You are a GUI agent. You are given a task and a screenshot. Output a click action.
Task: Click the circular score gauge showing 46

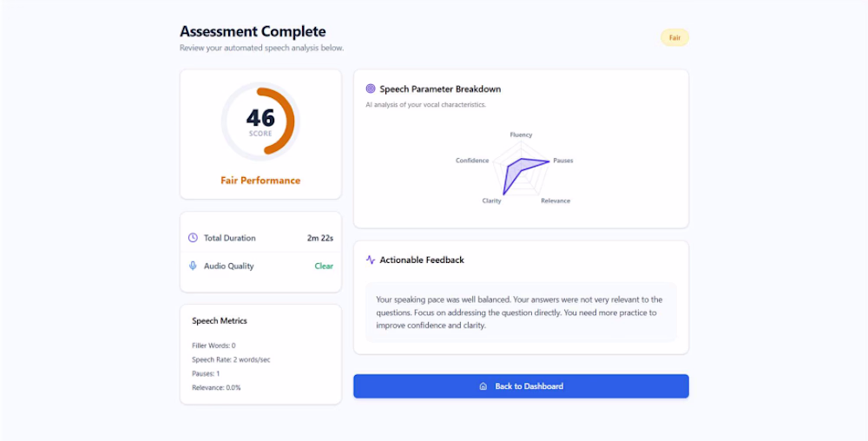coord(260,122)
